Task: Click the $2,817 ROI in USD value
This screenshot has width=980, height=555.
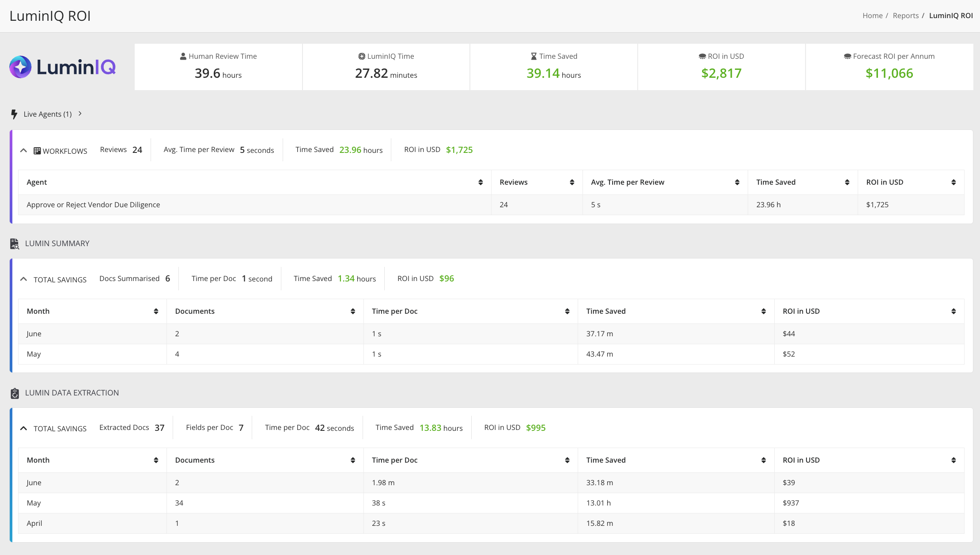Action: (721, 73)
